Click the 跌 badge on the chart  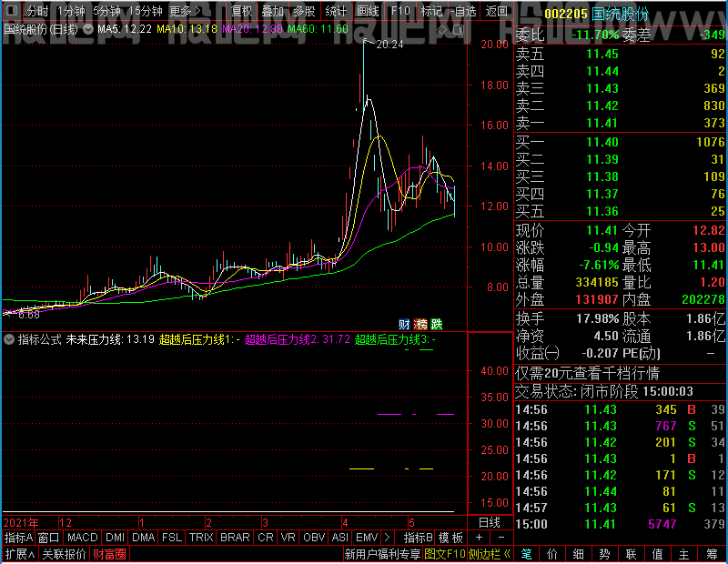[437, 324]
